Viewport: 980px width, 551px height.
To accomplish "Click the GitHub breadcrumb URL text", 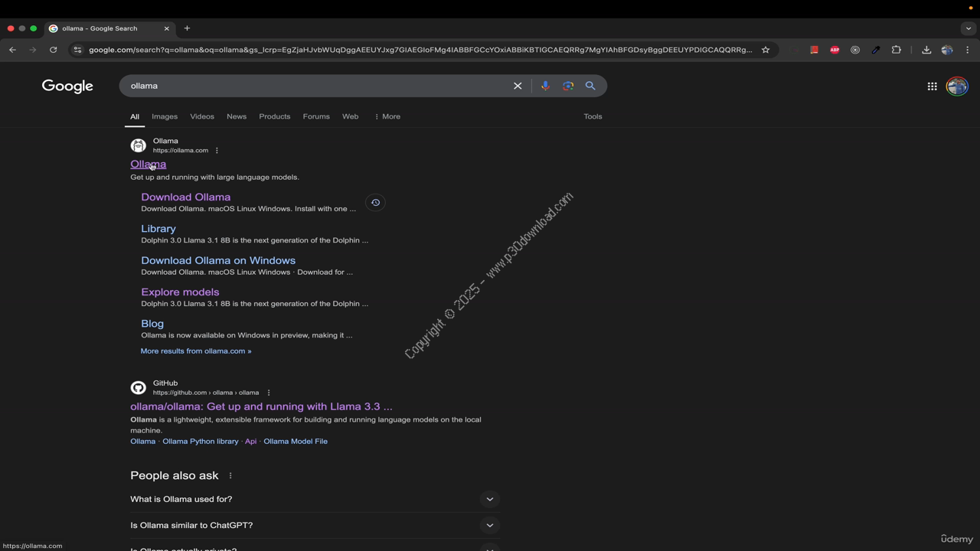I will tap(206, 393).
